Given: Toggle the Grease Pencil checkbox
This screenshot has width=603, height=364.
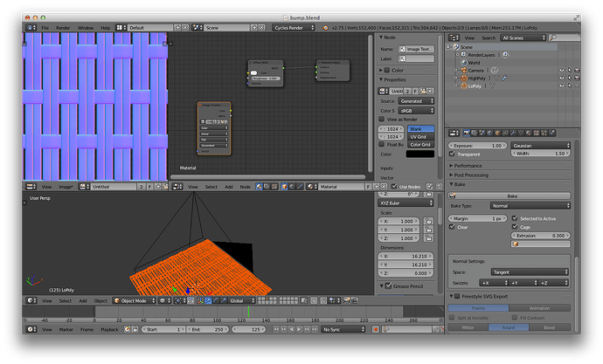Looking at the screenshot, I should point(388,285).
